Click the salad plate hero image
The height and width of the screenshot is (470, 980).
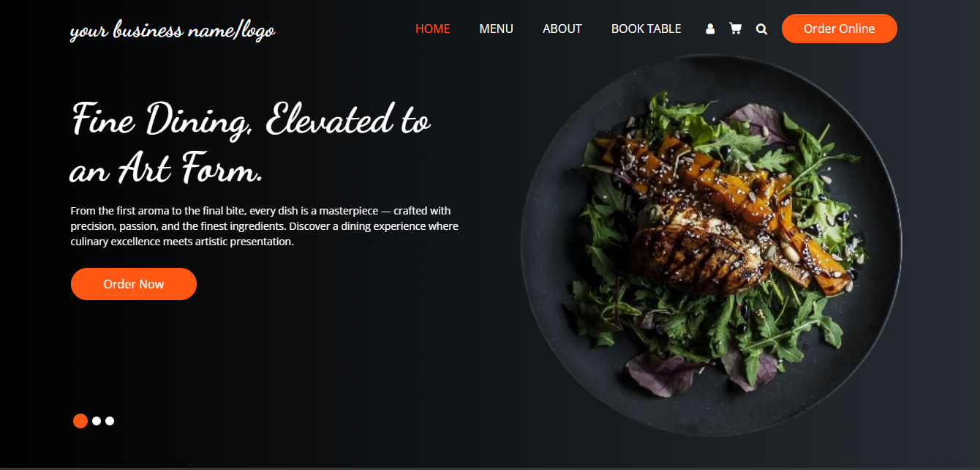[712, 246]
